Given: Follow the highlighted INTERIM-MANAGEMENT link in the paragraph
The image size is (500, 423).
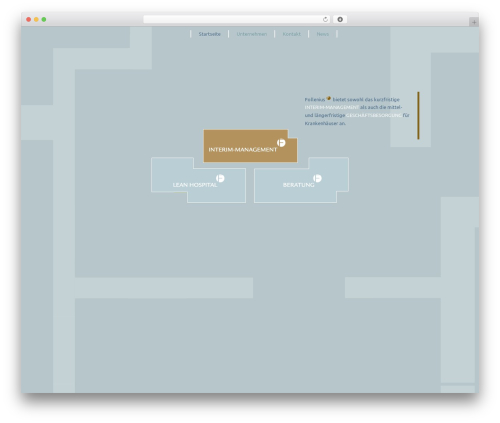Looking at the screenshot, I should pos(332,107).
